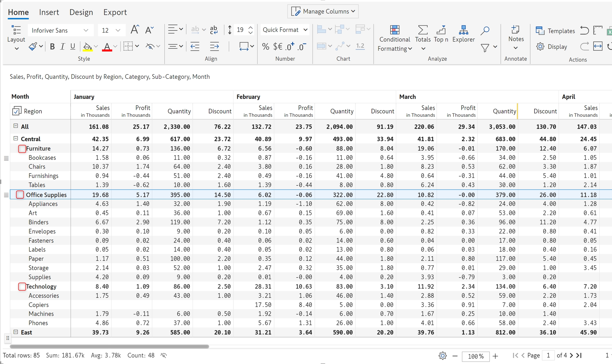Toggle the Technology row checkbox
Image resolution: width=612 pixels, height=364 pixels.
click(x=22, y=287)
